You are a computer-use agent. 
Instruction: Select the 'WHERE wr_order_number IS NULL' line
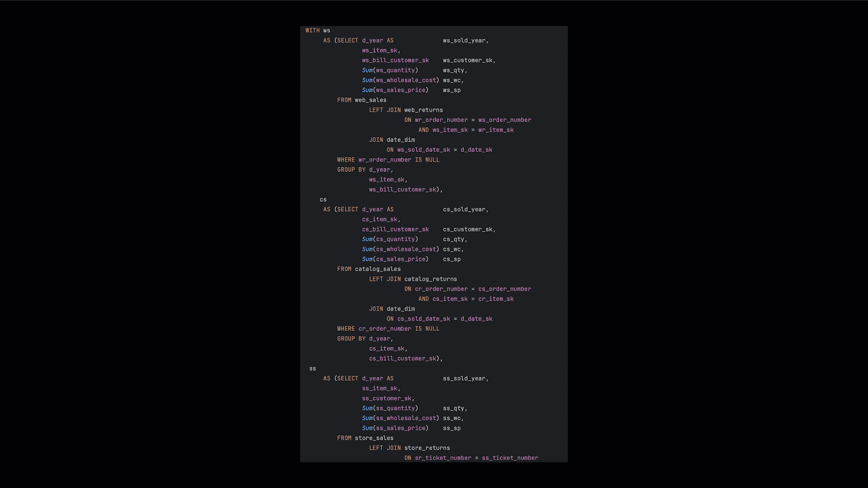[388, 160]
